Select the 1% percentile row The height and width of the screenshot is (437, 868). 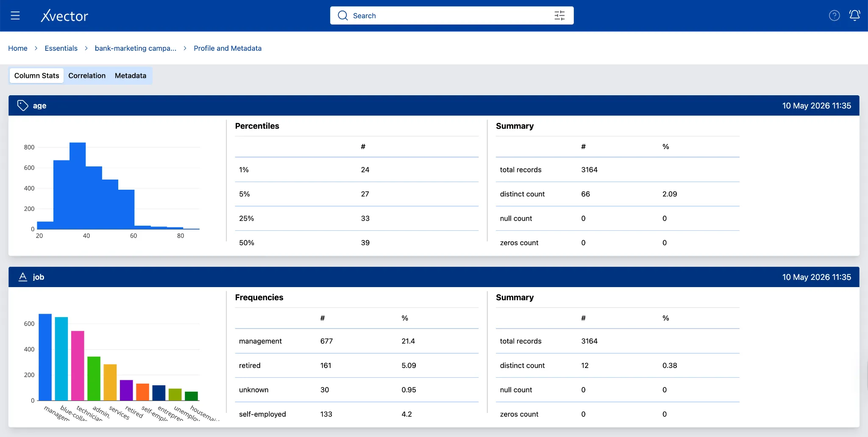coord(357,170)
